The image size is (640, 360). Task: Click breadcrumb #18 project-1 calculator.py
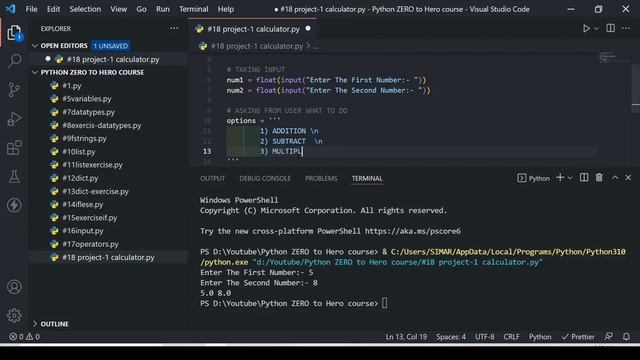(x=257, y=46)
